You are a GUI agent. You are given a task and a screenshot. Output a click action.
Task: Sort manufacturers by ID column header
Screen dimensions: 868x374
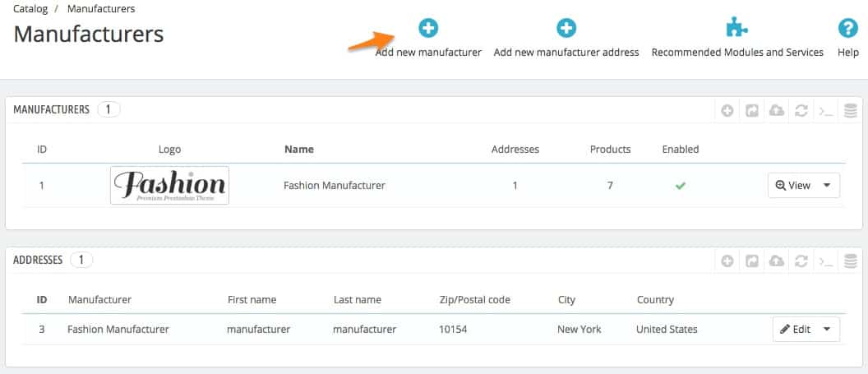coord(42,149)
